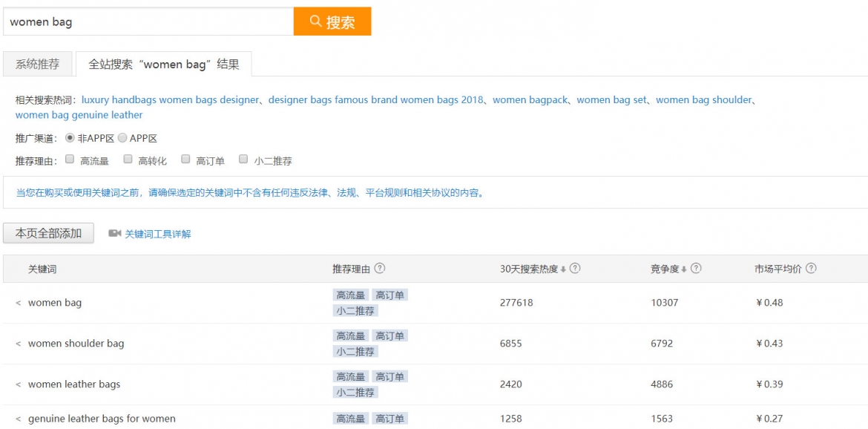Check the 高转化 filter checkbox
This screenshot has width=868, height=429.
[128, 160]
